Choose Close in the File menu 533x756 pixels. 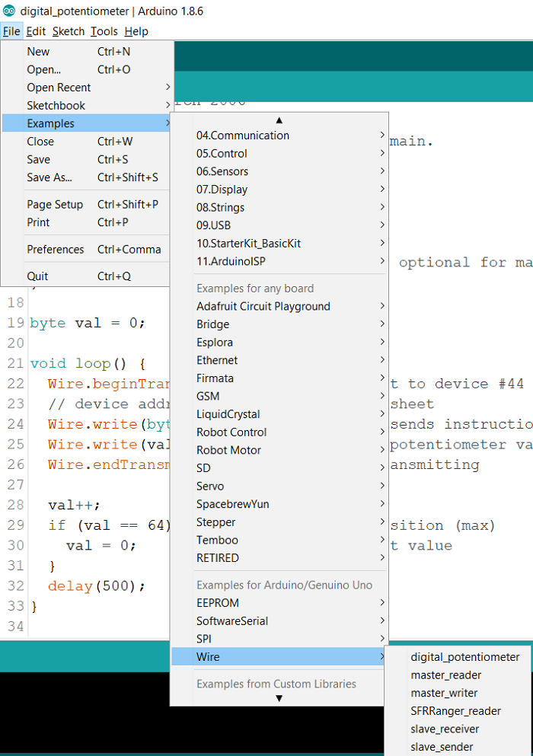coord(87,142)
